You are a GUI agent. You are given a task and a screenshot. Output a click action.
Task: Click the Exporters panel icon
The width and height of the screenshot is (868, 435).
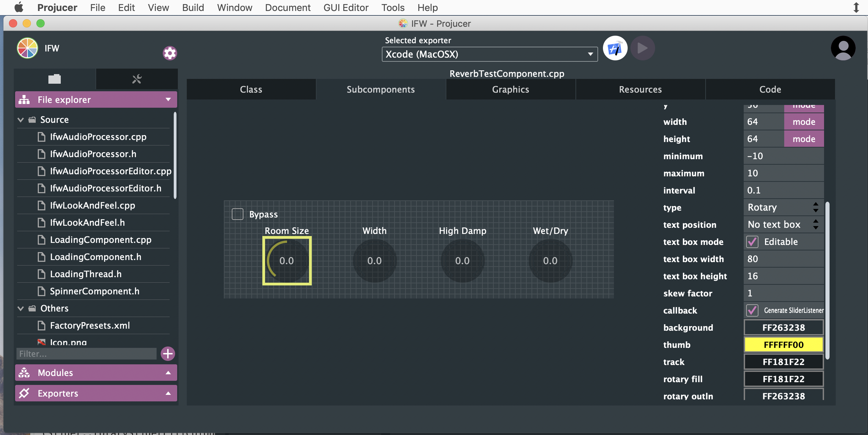24,393
